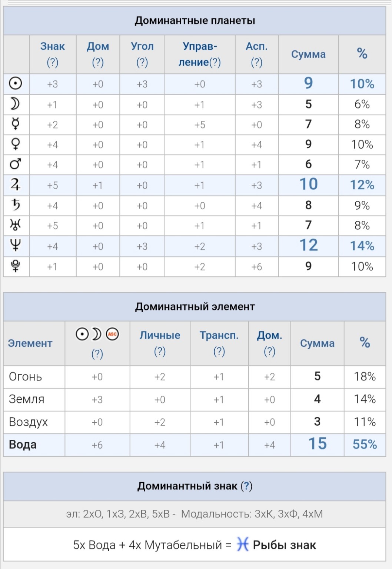Click the Pluto planet symbol

(x=16, y=266)
